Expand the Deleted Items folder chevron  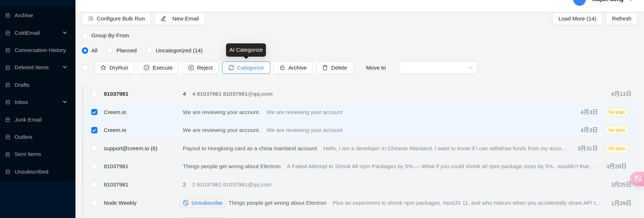65,67
